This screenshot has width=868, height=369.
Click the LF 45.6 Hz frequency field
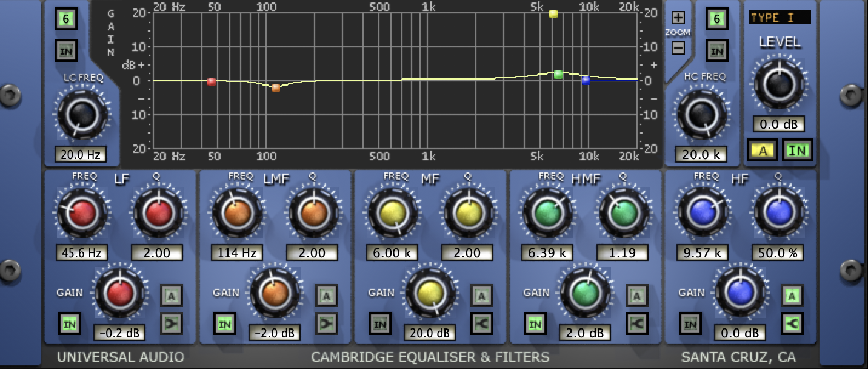82,252
